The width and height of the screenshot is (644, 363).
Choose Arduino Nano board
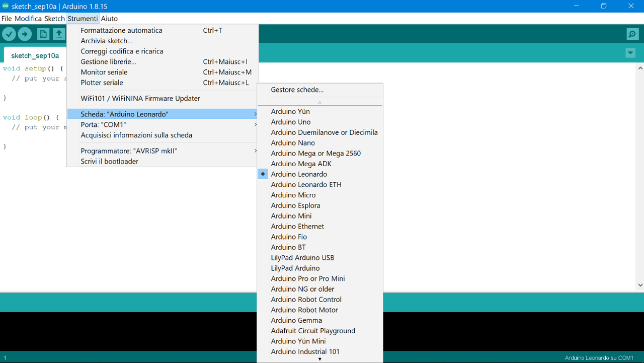coord(320,143)
